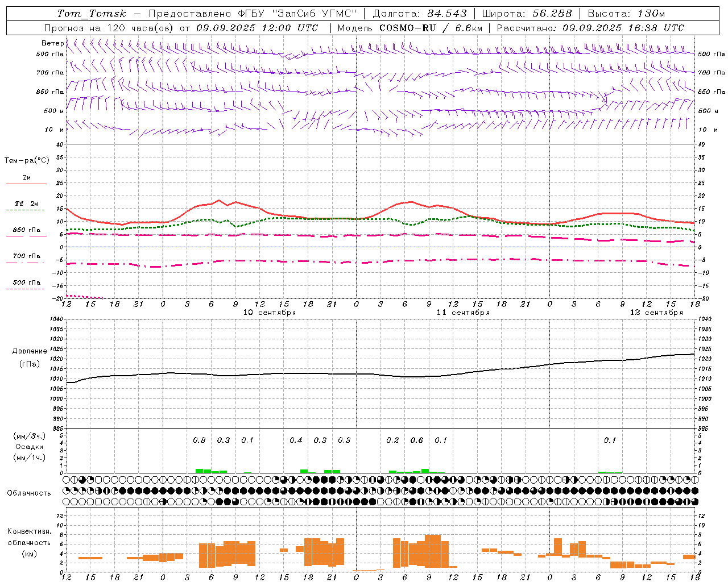This screenshot has height=582, width=728.
Task: Click the '10 м' label on right wind axis
Action: click(x=708, y=130)
